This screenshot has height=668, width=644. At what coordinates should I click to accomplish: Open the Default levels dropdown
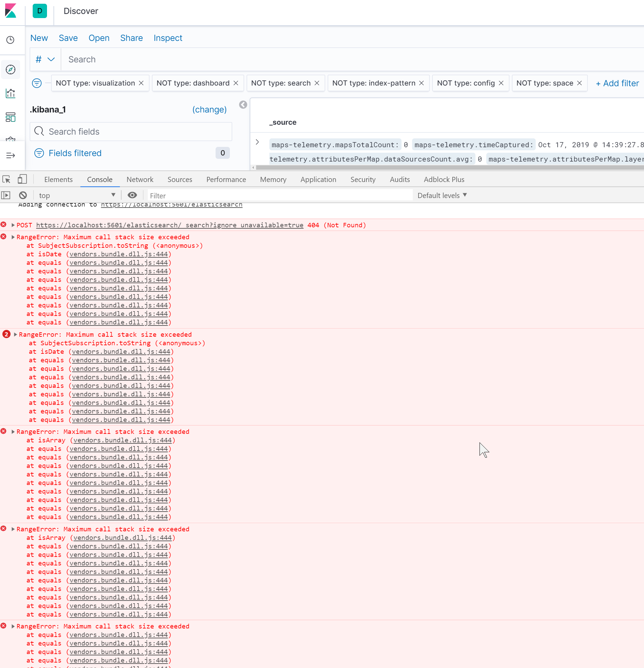(441, 195)
